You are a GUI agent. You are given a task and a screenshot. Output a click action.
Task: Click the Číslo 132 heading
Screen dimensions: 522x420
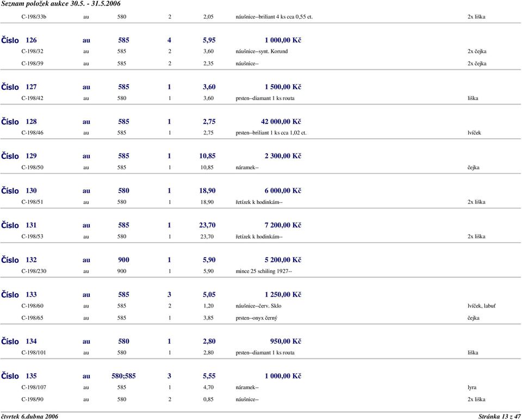point(19,260)
